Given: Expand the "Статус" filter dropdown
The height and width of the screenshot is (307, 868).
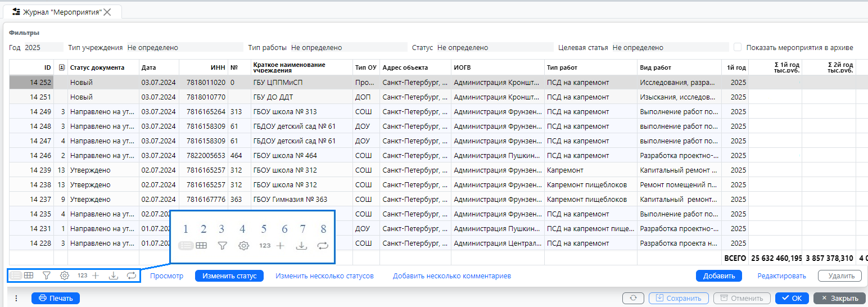Looking at the screenshot, I should point(494,48).
